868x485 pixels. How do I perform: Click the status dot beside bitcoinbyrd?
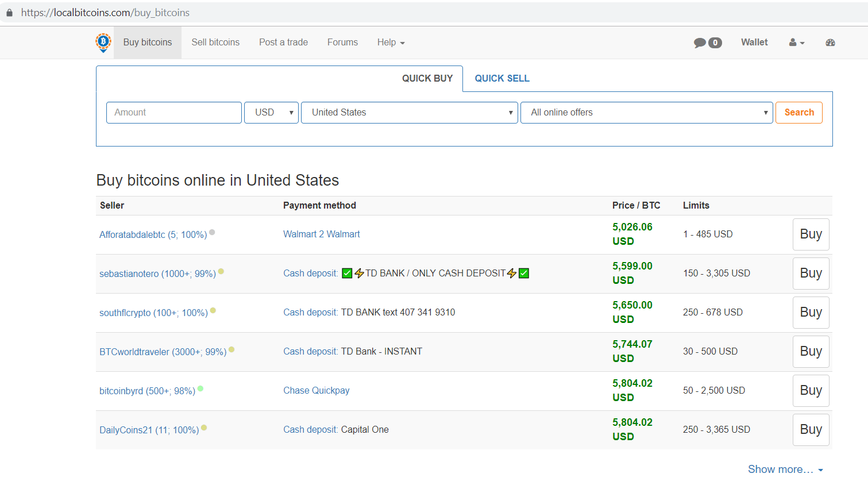[200, 388]
